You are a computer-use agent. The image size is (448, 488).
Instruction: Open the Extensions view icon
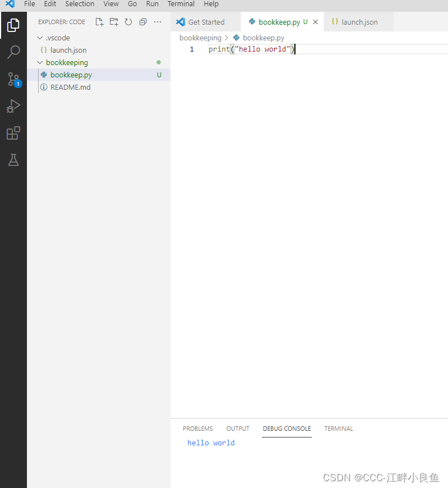[x=13, y=133]
